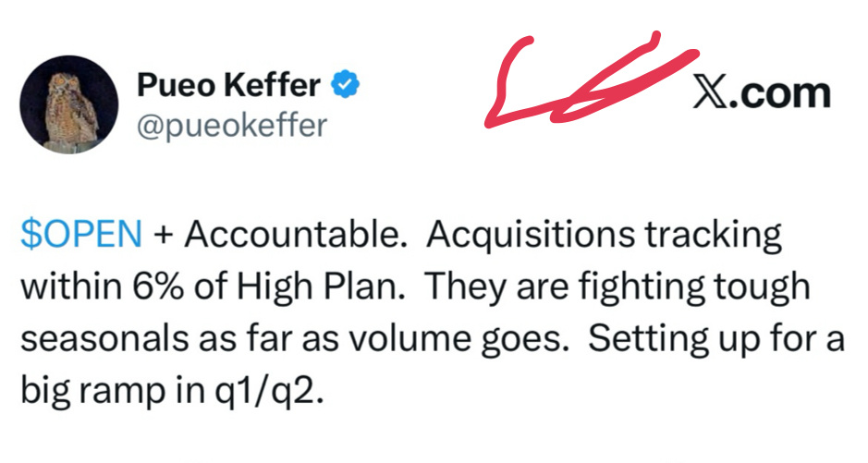This screenshot has height=463, width=868.
Task: Click the "q1/q2." text
Action: [x=268, y=393]
